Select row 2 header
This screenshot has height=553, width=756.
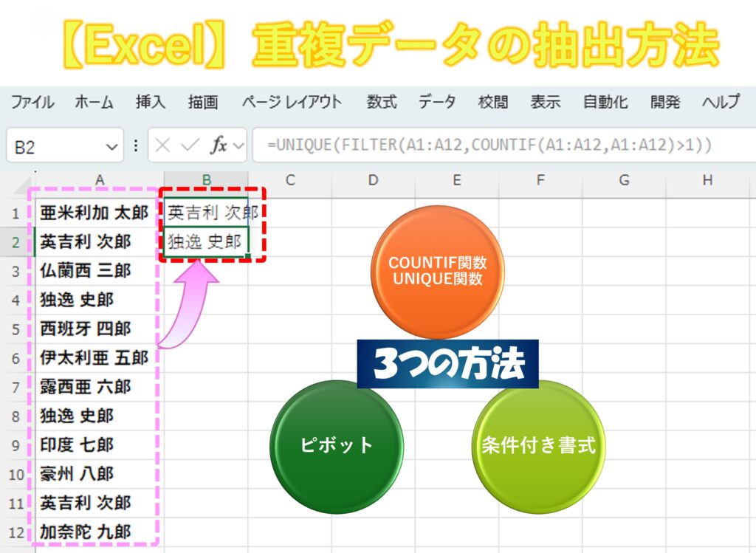[x=16, y=242]
